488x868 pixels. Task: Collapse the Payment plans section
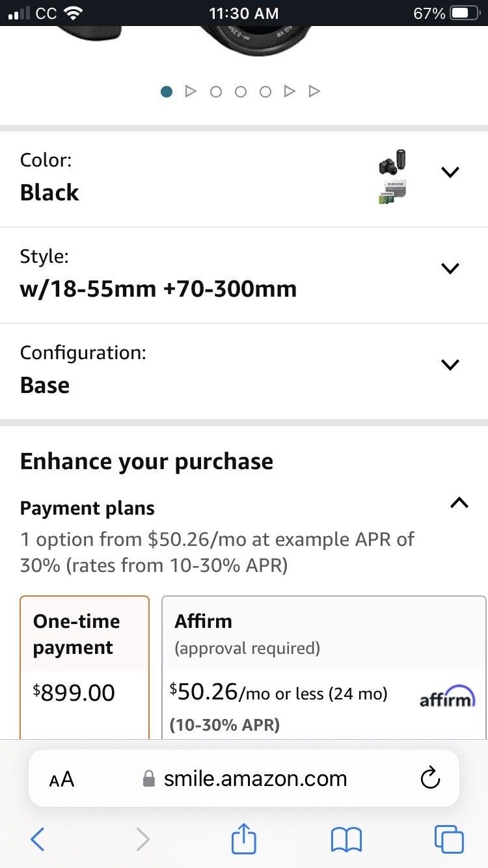459,502
